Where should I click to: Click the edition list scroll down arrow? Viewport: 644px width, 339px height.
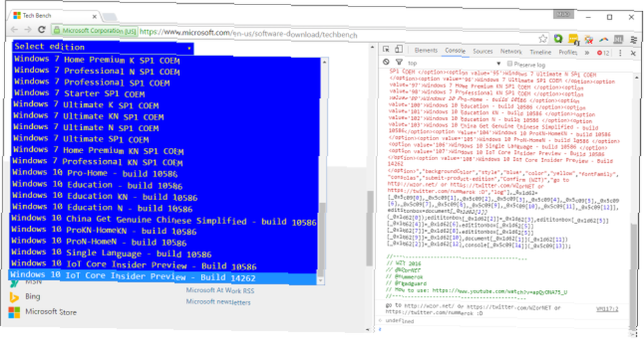click(x=321, y=280)
